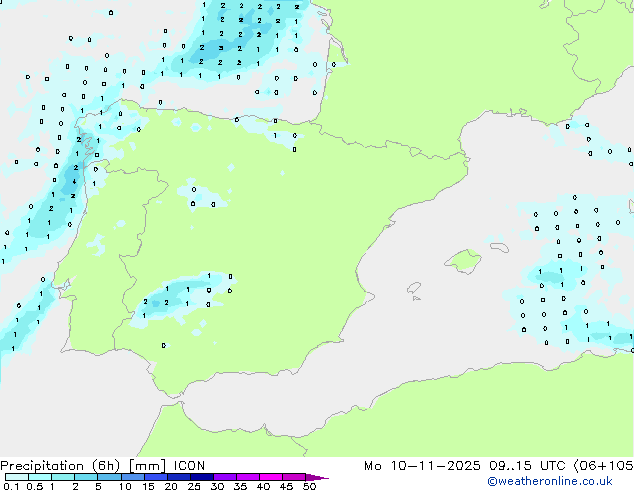Click the 35–40 mm legend swatch

coord(247,477)
